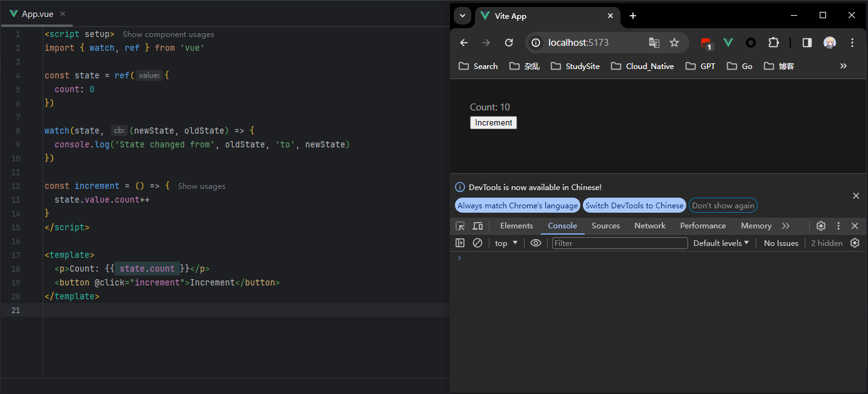This screenshot has height=394, width=868.
Task: Activate the inspect element picker
Action: click(460, 226)
